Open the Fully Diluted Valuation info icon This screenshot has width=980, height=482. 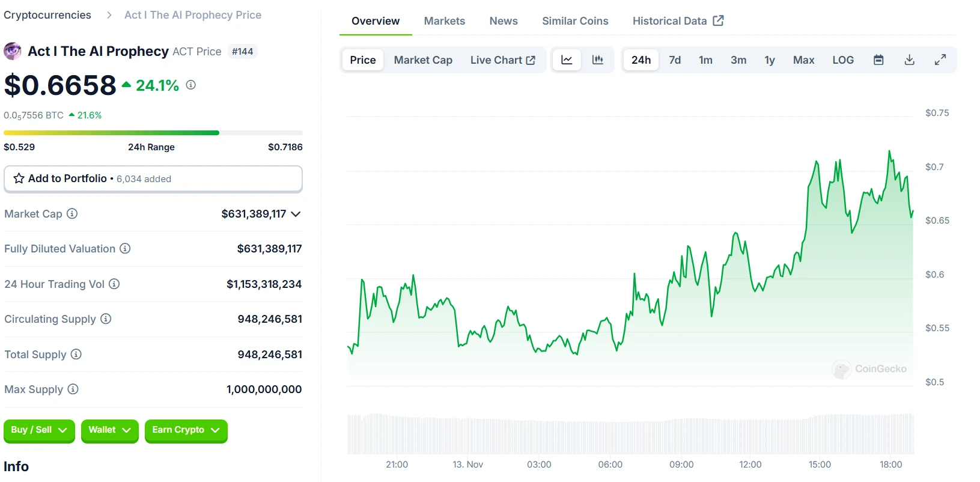[125, 248]
